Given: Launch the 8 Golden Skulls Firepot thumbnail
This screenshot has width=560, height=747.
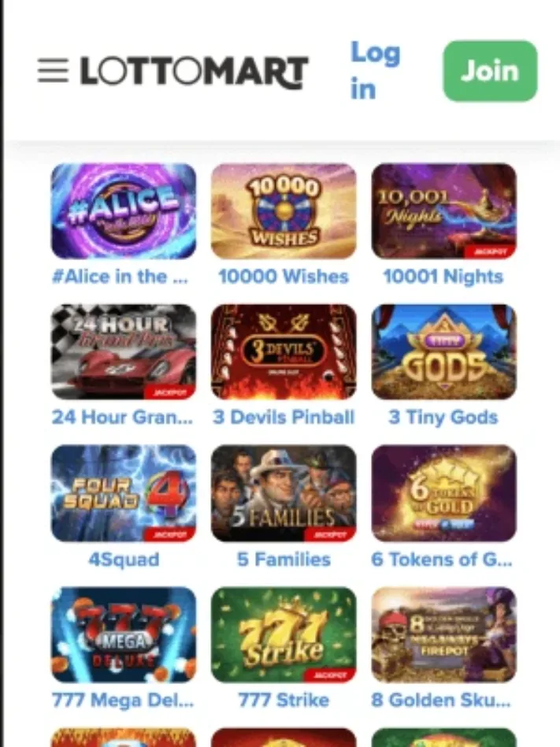Looking at the screenshot, I should pyautogui.click(x=443, y=634).
